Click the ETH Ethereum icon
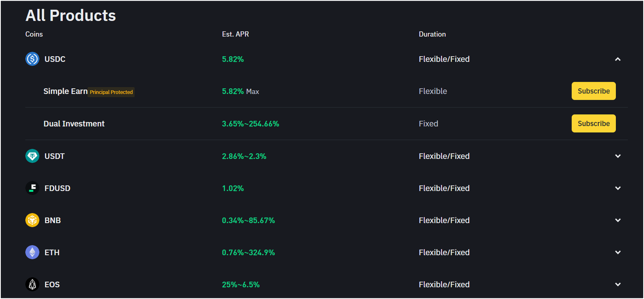Image resolution: width=644 pixels, height=299 pixels. click(32, 252)
